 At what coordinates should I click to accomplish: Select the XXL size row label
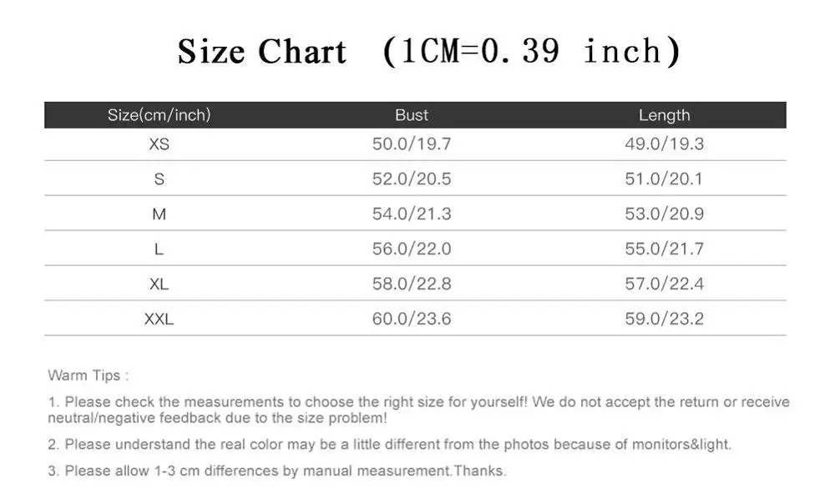click(159, 320)
